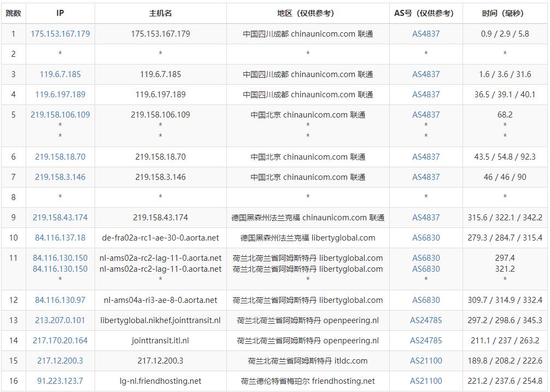The image size is (550, 392).
Task: Select hostname jointtransit.itl.nl
Action: [x=160, y=341]
